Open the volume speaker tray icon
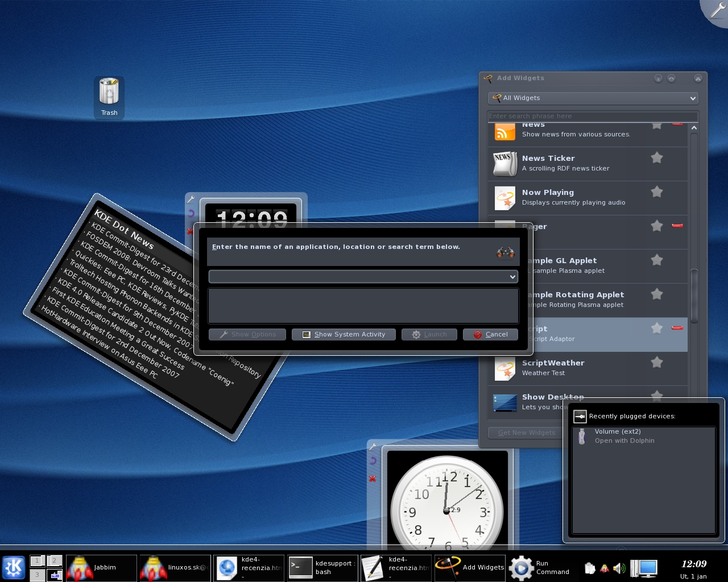This screenshot has width=728, height=582. [619, 568]
